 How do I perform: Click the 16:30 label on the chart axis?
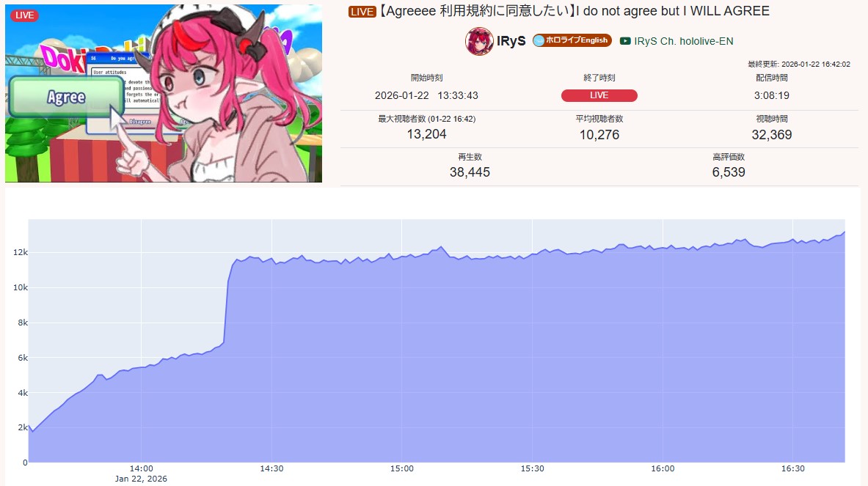[792, 468]
